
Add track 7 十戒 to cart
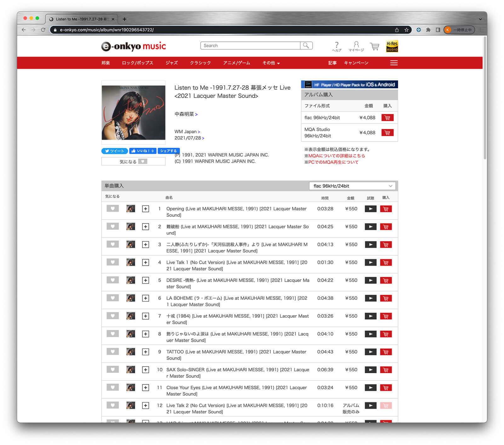(x=386, y=316)
